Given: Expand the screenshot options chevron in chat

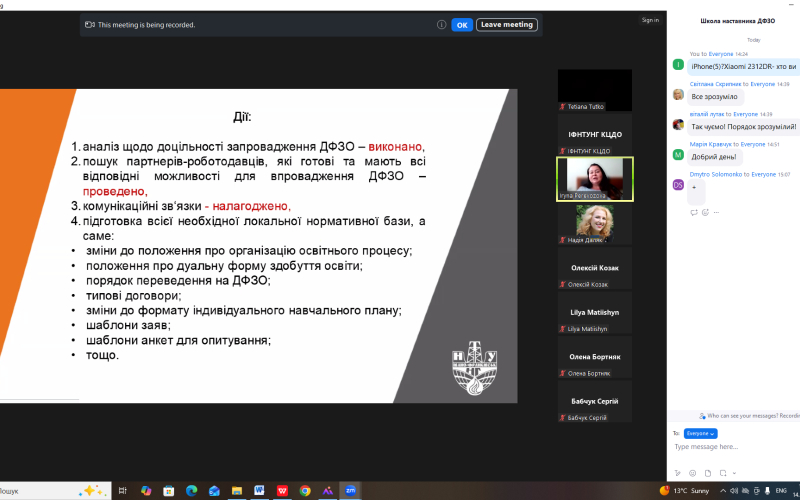Looking at the screenshot, I should pyautogui.click(x=734, y=473).
